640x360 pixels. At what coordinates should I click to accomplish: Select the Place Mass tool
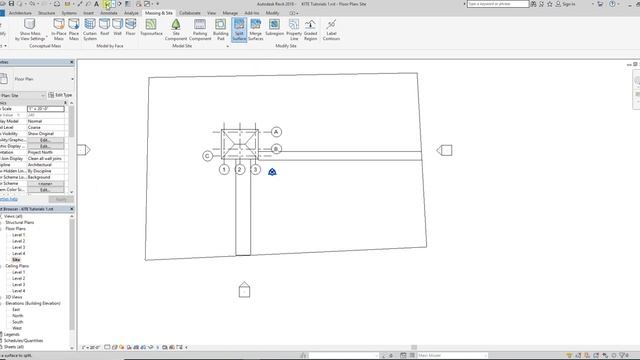(74, 29)
